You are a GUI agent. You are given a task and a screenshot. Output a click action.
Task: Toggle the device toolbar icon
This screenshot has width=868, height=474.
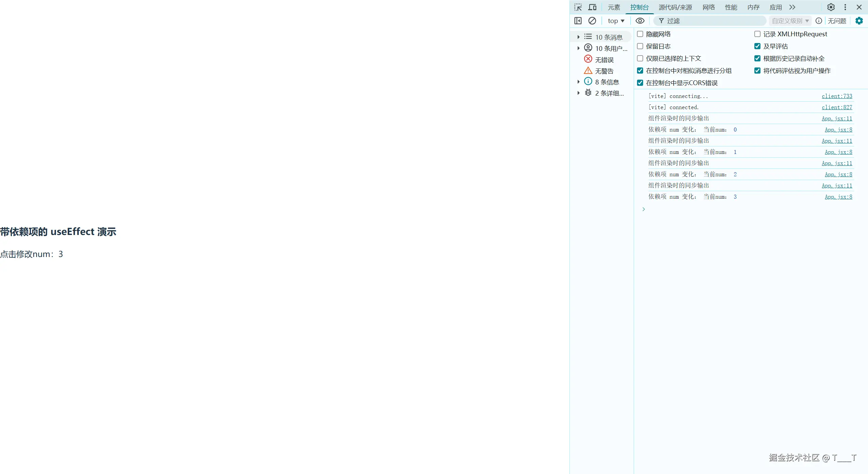[x=592, y=7]
